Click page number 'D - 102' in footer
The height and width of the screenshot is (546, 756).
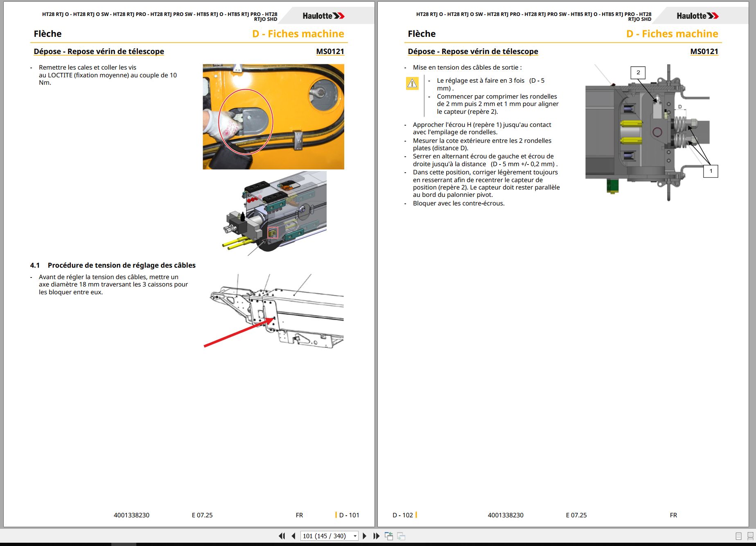pos(403,515)
